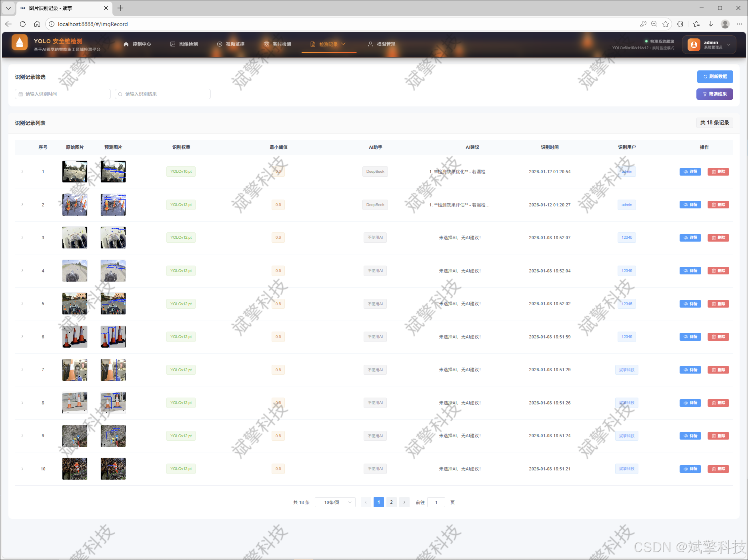748x560 pixels.
Task: Focus the 请输入识别时间 date field
Action: click(x=63, y=94)
